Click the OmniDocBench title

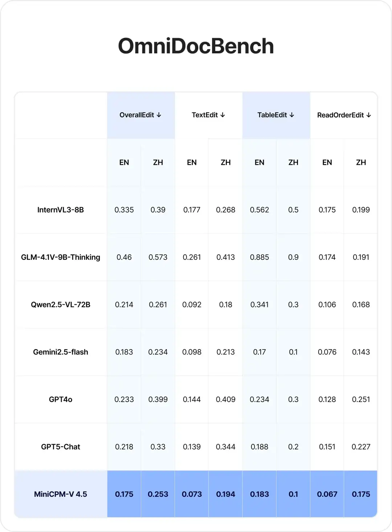(196, 46)
